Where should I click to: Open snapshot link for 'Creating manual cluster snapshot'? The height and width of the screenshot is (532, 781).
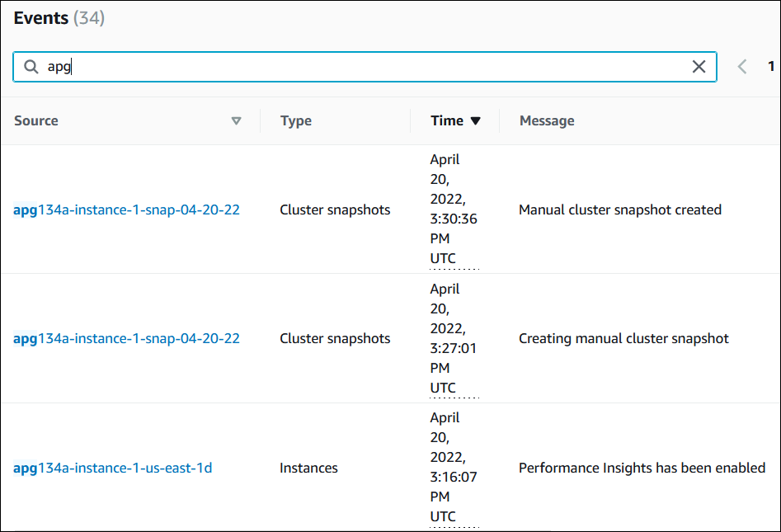tap(126, 339)
